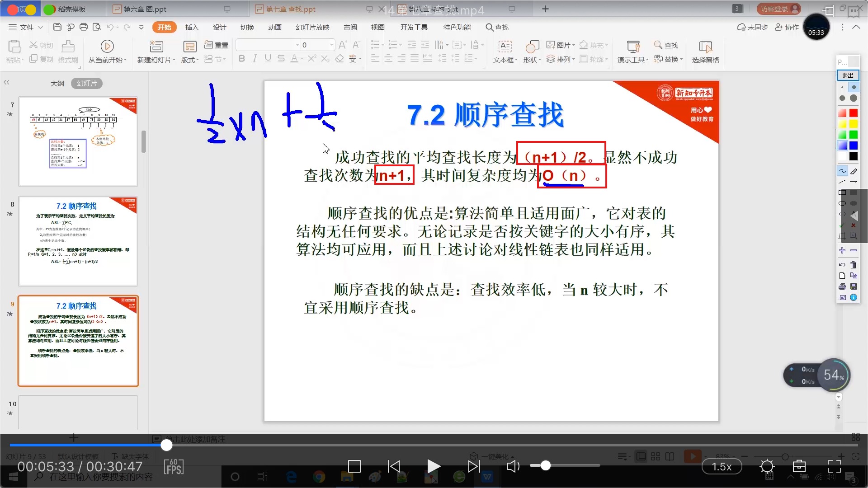Viewport: 868px width, 488px height.
Task: Pick the solid red color swatch
Action: point(854,113)
